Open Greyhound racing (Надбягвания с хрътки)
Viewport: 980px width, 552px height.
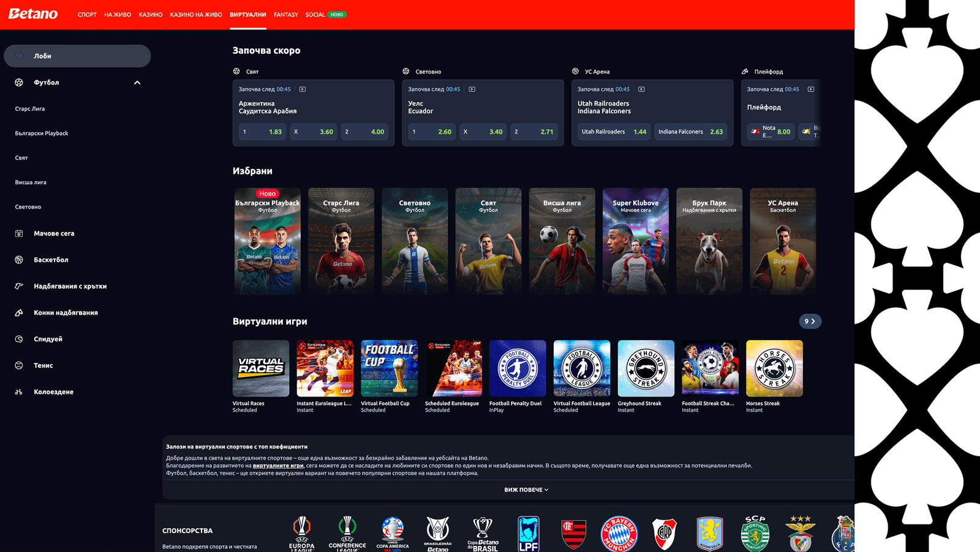70,286
